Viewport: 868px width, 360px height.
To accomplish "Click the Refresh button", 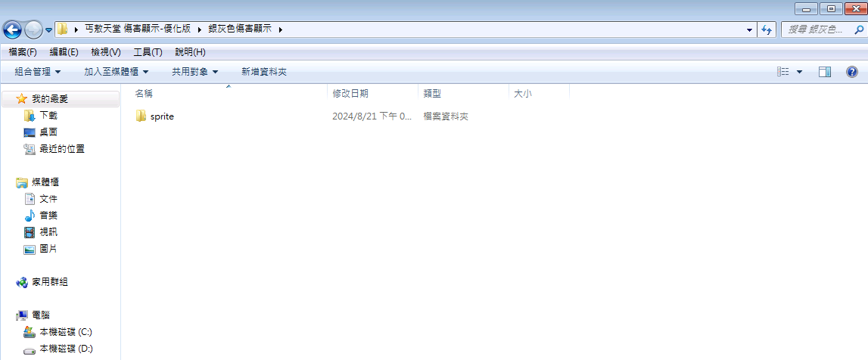I will (x=767, y=29).
